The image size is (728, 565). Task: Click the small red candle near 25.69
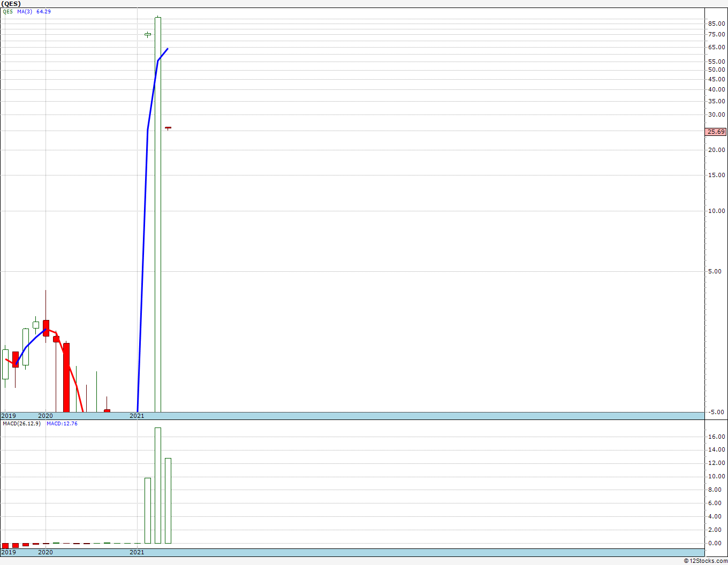click(x=168, y=128)
